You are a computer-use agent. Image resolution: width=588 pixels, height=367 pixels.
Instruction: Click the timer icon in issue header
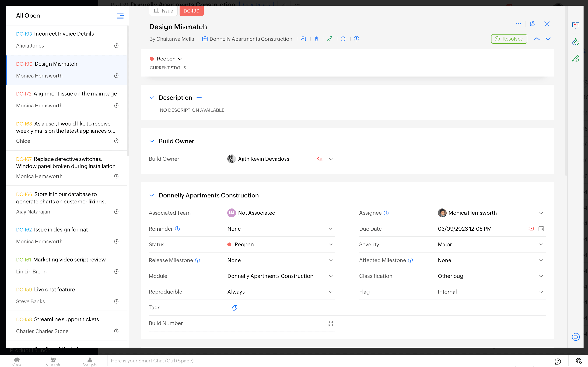[343, 39]
